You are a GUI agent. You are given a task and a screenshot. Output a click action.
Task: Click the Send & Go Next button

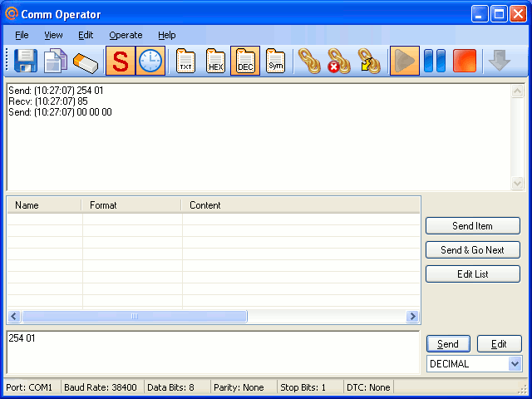tap(473, 249)
